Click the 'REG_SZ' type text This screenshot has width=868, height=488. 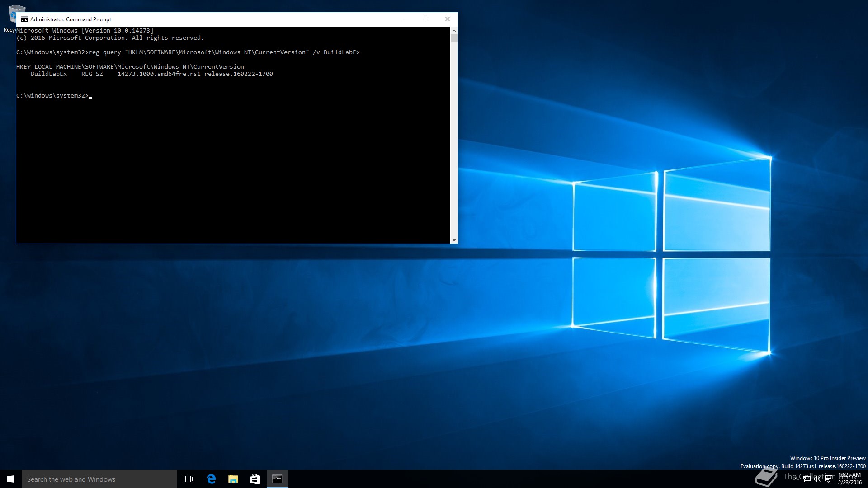pyautogui.click(x=92, y=74)
